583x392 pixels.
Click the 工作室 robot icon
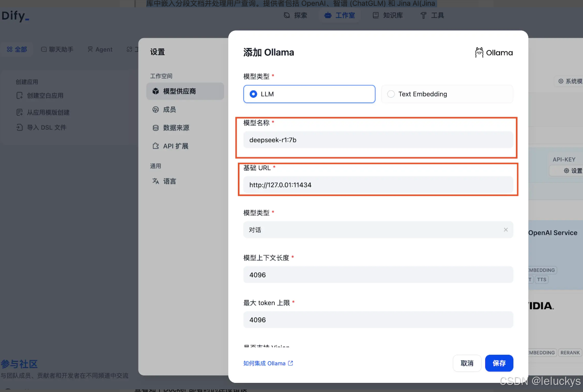point(328,15)
